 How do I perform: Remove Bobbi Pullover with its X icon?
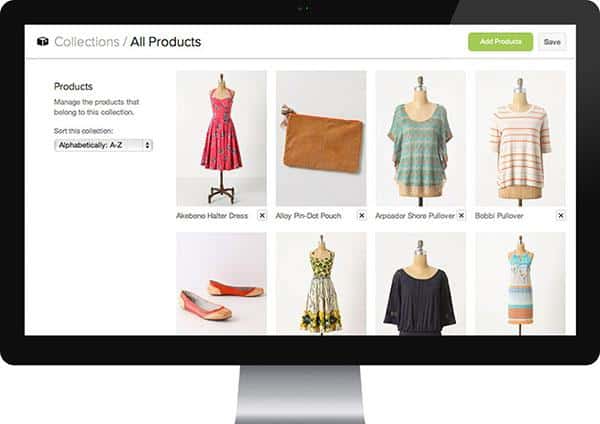point(560,214)
